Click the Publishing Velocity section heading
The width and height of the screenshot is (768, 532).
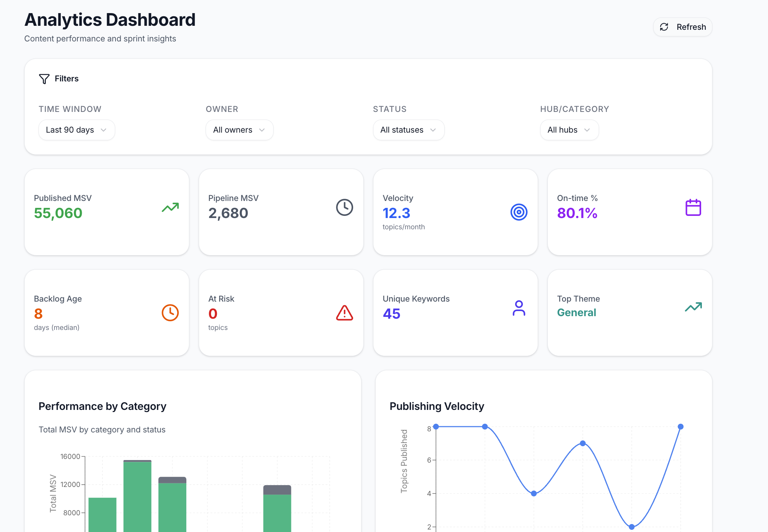(436, 406)
